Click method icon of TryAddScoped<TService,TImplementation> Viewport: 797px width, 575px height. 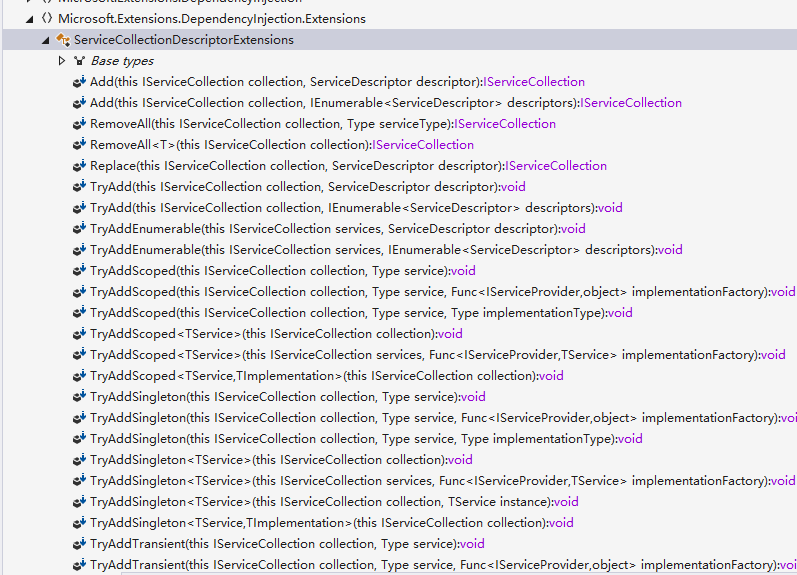click(x=79, y=376)
